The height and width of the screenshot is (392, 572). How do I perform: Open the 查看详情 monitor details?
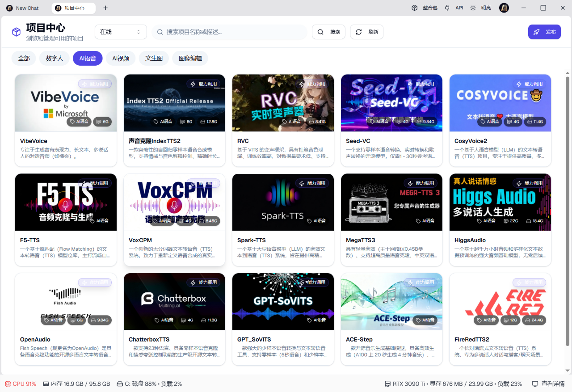click(x=548, y=384)
